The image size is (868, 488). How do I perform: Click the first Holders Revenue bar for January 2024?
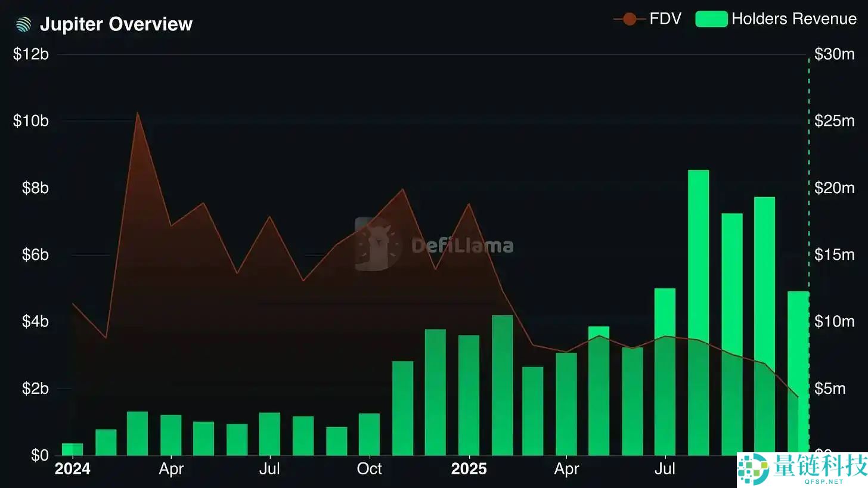click(x=72, y=449)
